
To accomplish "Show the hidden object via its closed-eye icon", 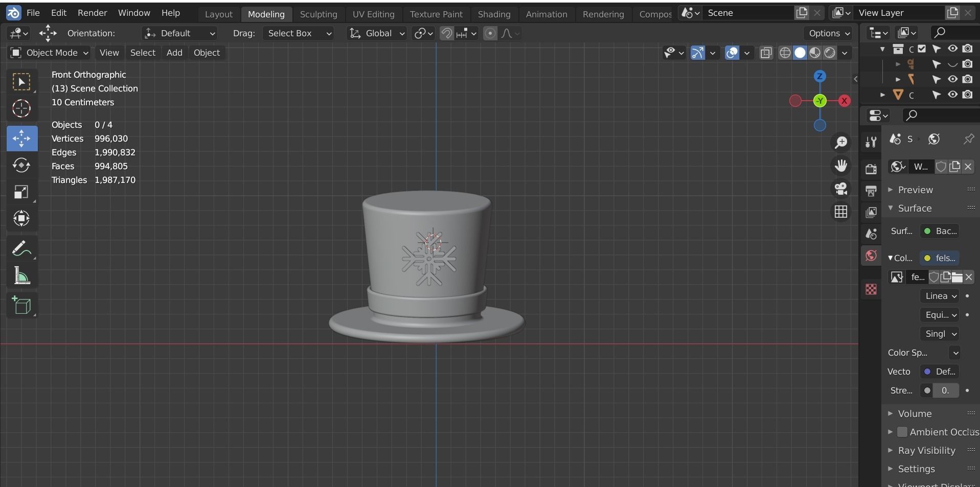I will [x=952, y=64].
